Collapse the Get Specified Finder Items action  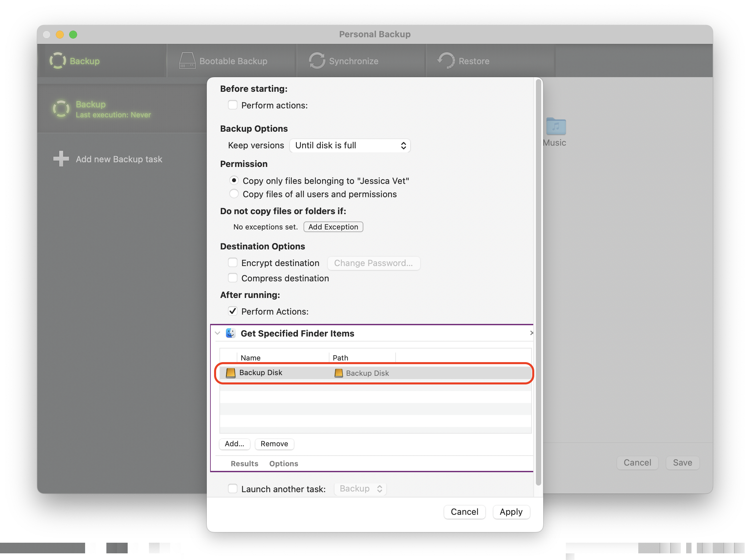(x=217, y=333)
